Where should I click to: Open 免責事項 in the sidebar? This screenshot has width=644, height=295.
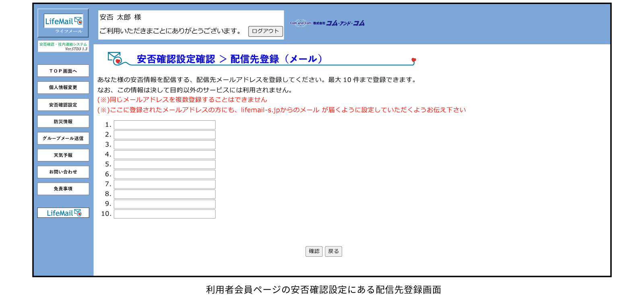pyautogui.click(x=63, y=189)
